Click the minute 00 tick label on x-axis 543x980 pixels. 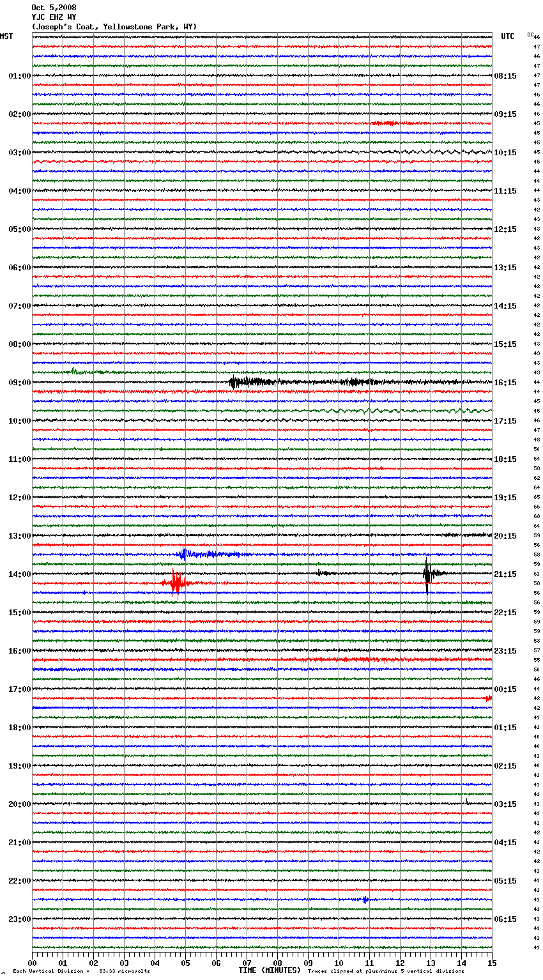pos(32,963)
